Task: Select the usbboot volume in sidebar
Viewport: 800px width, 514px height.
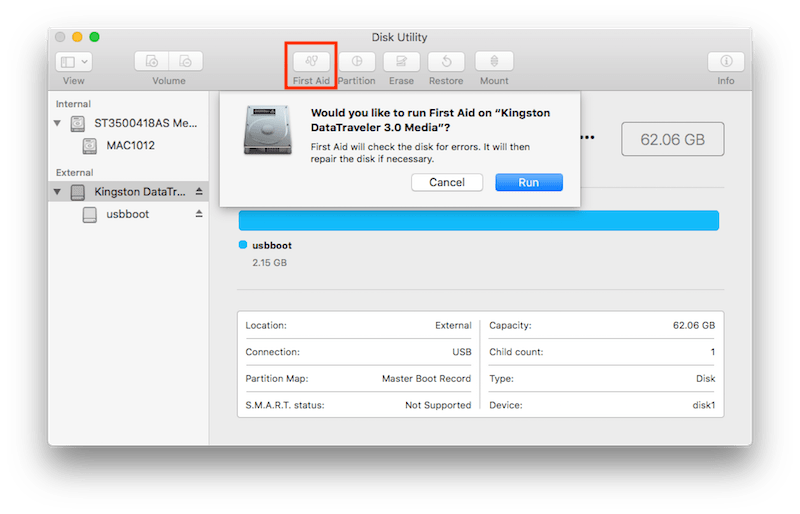Action: point(129,214)
